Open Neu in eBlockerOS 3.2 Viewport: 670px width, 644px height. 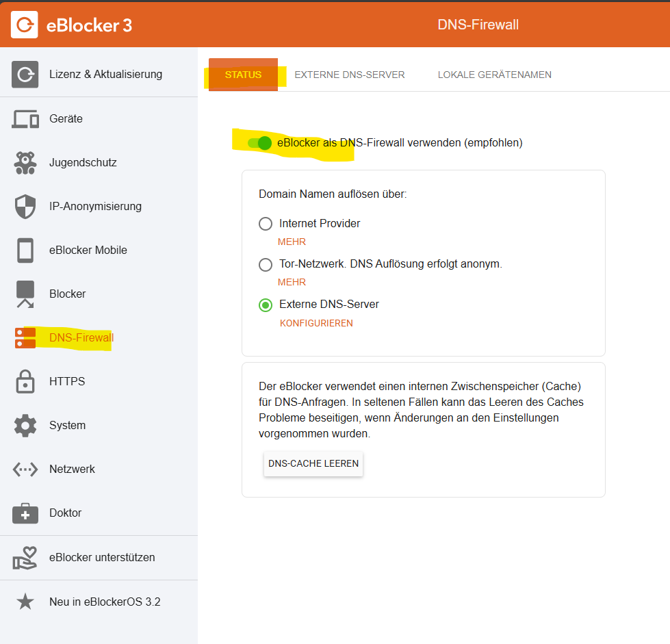(105, 602)
